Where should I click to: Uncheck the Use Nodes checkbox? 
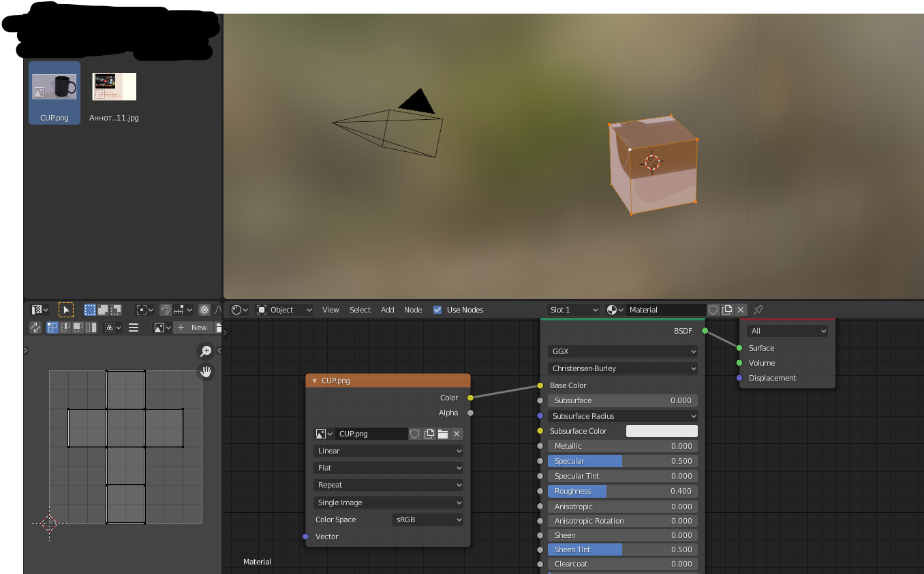[x=437, y=310]
